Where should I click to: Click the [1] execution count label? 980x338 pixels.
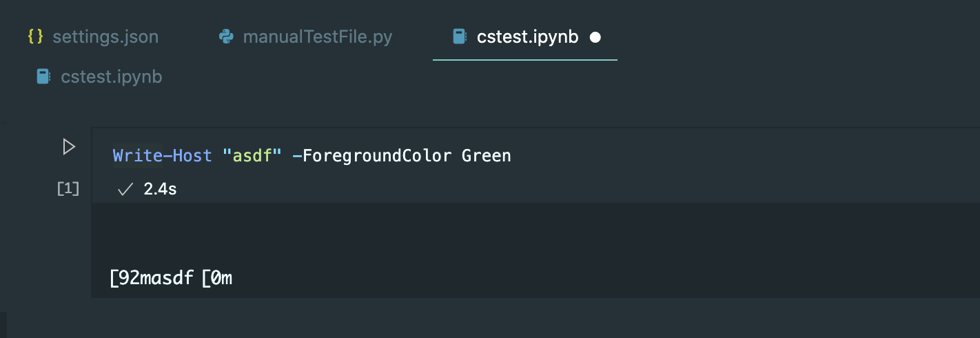coord(68,189)
